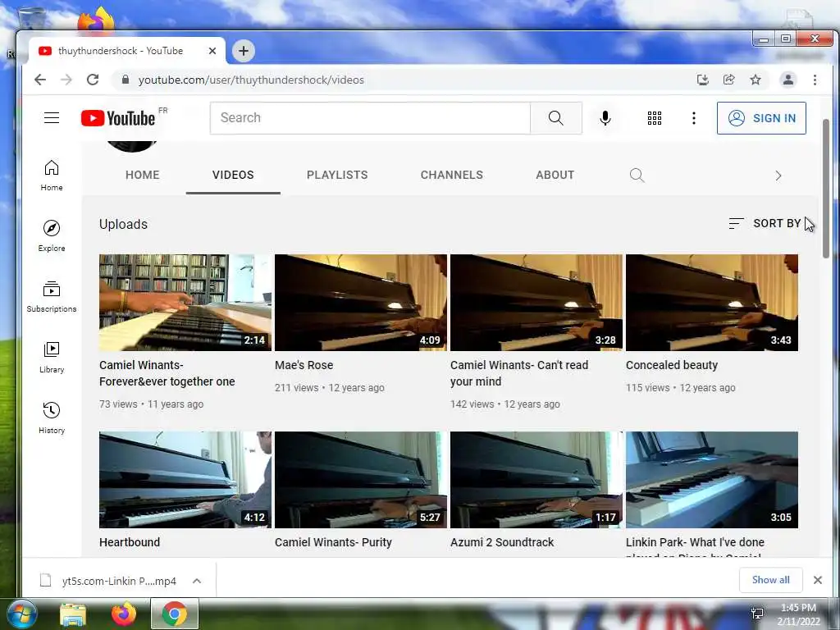Click the install app icon in address bar
Screen dimensions: 840x630
coord(703,80)
